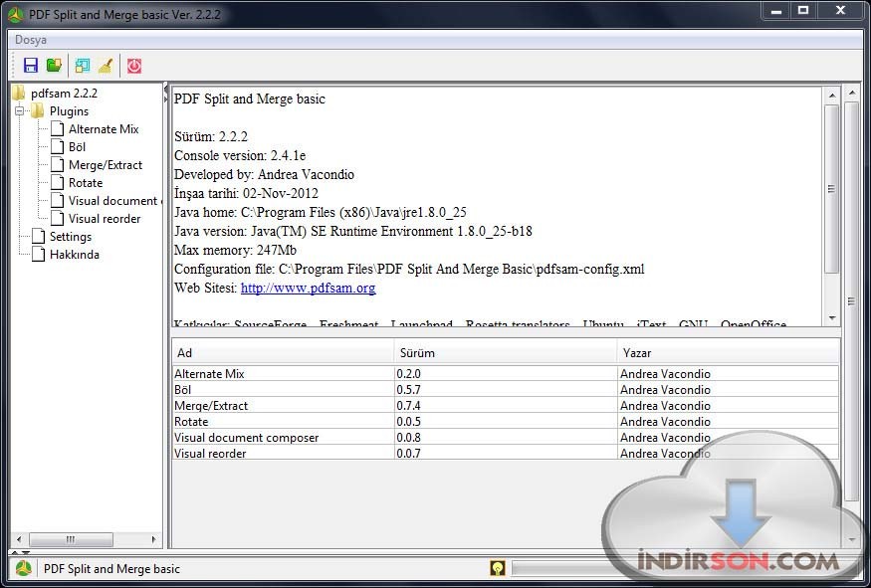Open the Merge/Extract plugin in the tree
The image size is (871, 588).
coord(105,165)
